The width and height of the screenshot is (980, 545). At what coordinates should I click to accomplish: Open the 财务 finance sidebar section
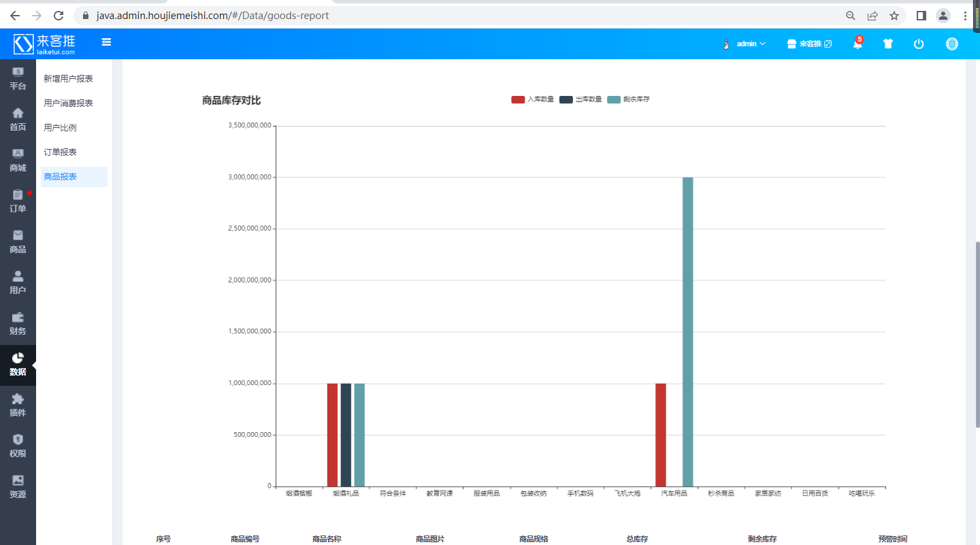[x=18, y=324]
